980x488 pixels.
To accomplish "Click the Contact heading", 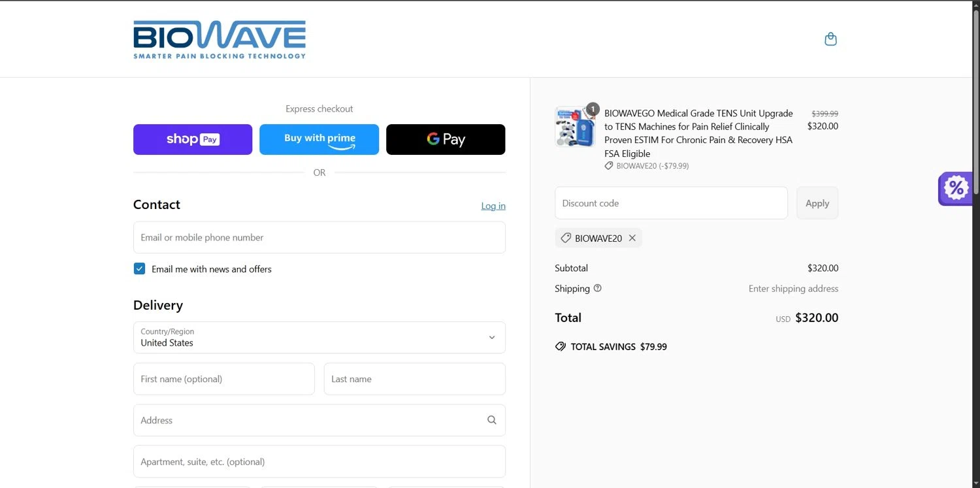I will 157,204.
